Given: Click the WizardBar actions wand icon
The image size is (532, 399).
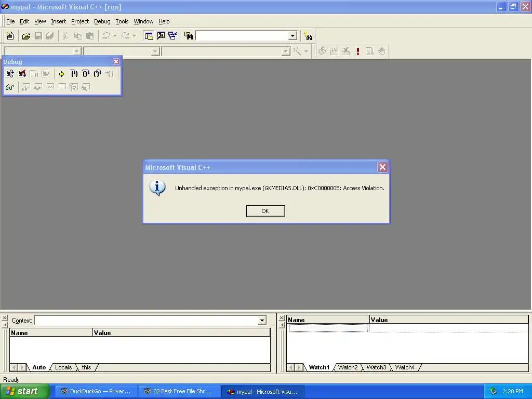Looking at the screenshot, I should [x=297, y=51].
